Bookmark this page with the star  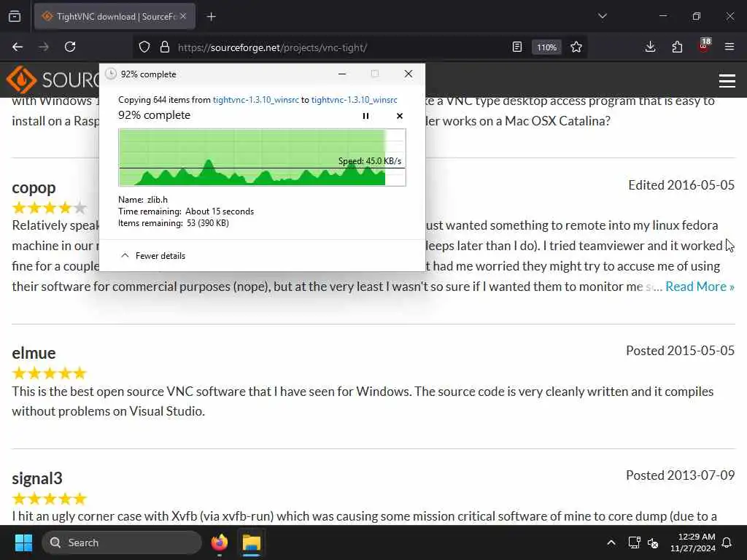[576, 47]
